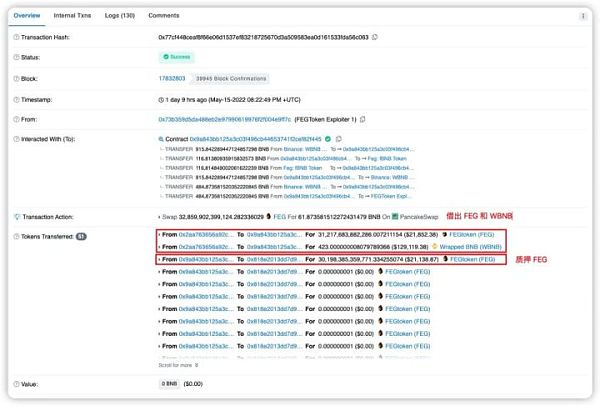Open the Logs (130) tab

pos(121,15)
